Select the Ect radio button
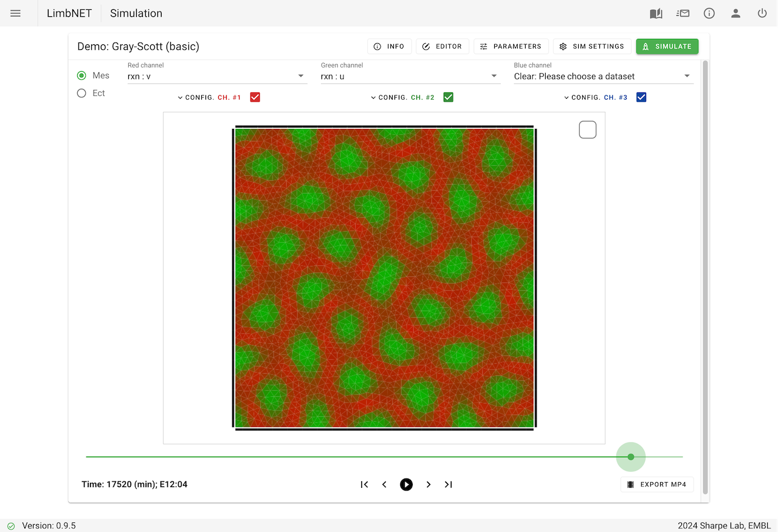The width and height of the screenshot is (778, 532). (81, 93)
